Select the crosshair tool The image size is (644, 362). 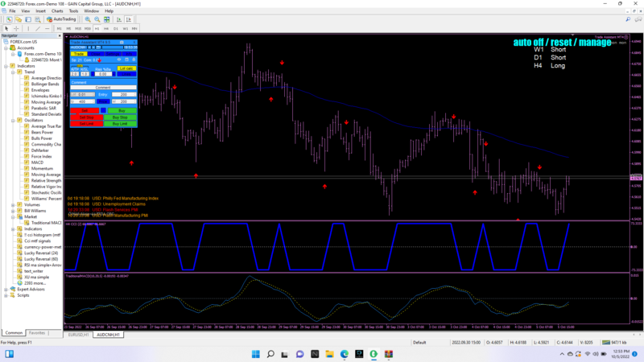[x=16, y=29]
